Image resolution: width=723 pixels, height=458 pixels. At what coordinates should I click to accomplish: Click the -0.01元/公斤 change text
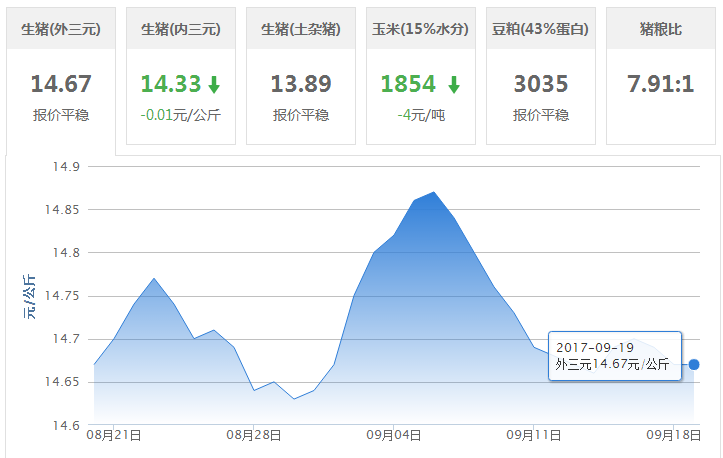click(181, 115)
